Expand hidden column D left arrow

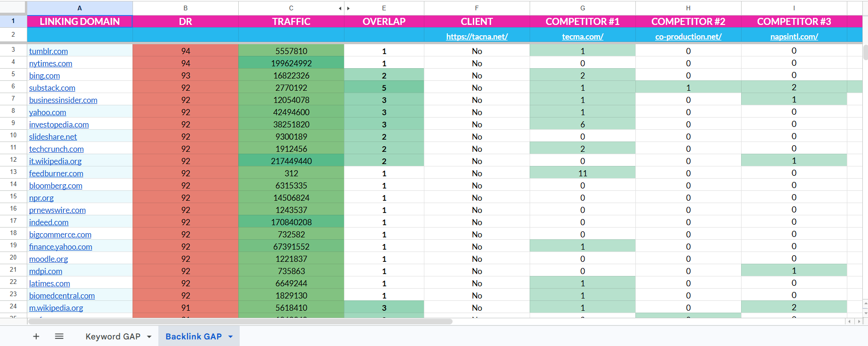point(340,8)
